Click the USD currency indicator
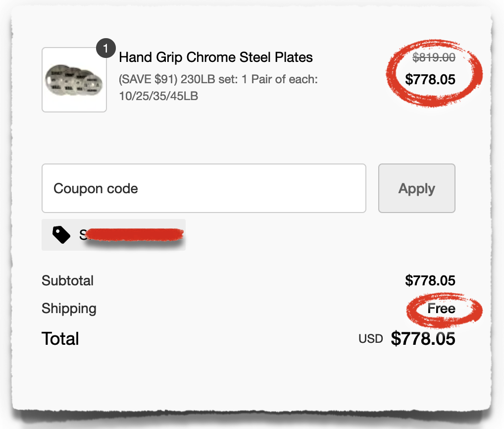 pos(371,339)
